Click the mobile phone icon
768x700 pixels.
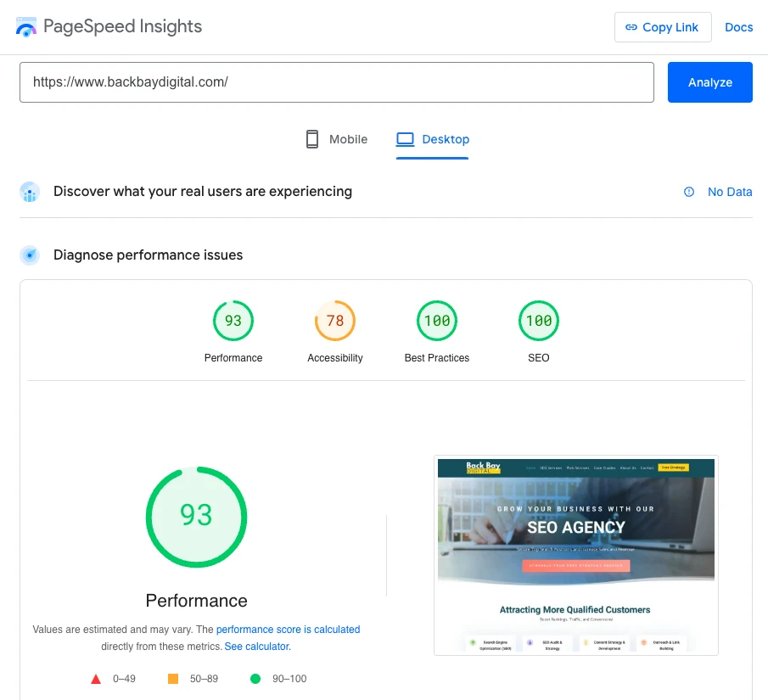tap(312, 139)
